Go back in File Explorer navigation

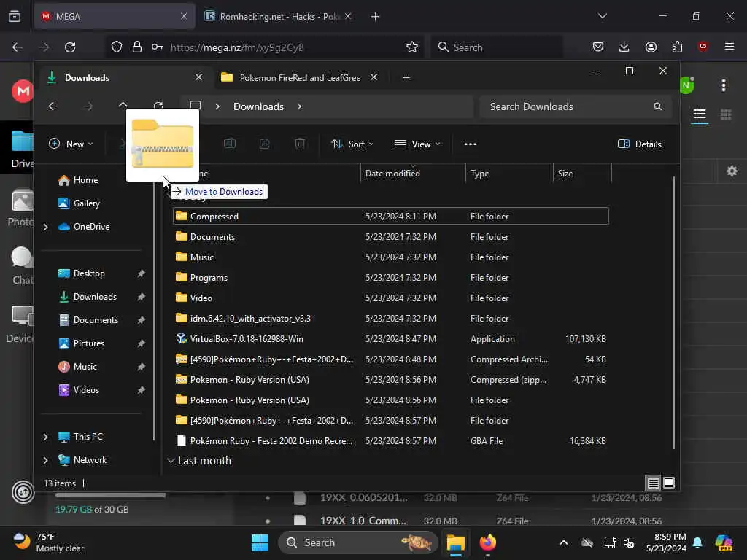(x=53, y=106)
